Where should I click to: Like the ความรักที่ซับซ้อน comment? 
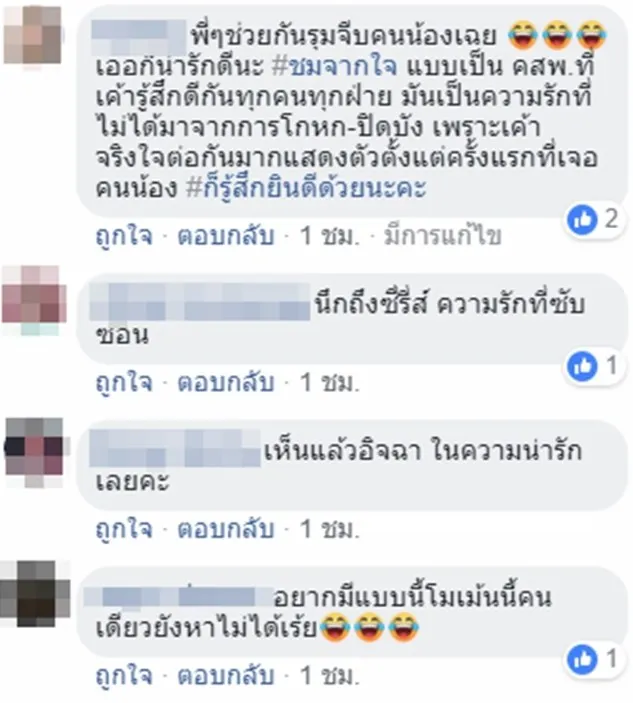[124, 382]
